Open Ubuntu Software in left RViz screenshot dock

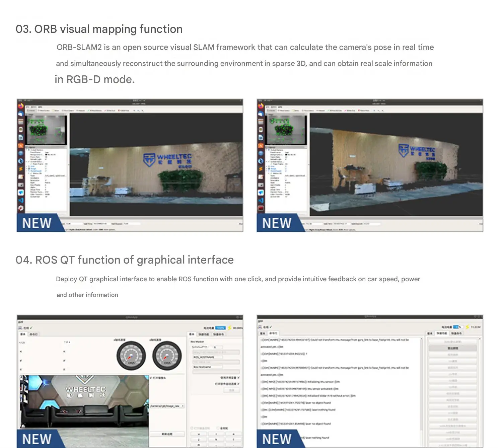click(x=21, y=145)
